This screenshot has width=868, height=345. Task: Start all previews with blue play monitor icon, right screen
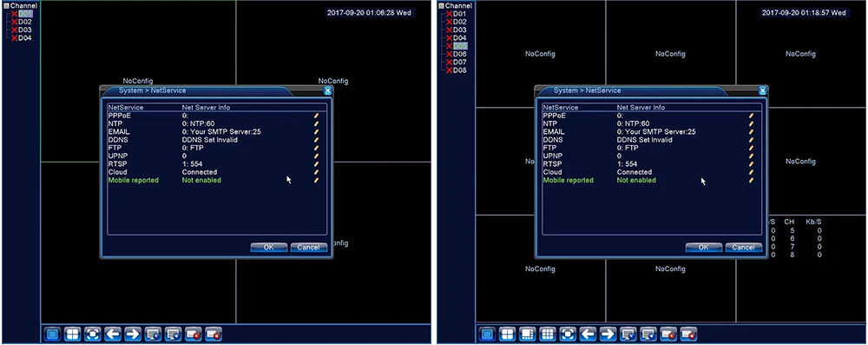pyautogui.click(x=628, y=334)
